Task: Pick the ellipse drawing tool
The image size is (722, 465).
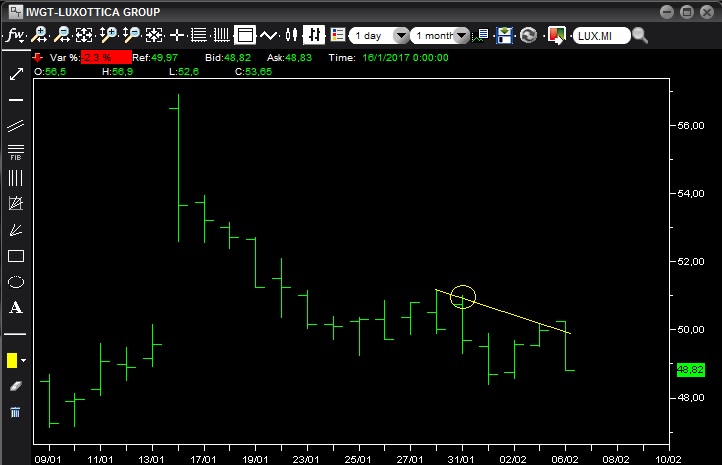Action: [15, 281]
